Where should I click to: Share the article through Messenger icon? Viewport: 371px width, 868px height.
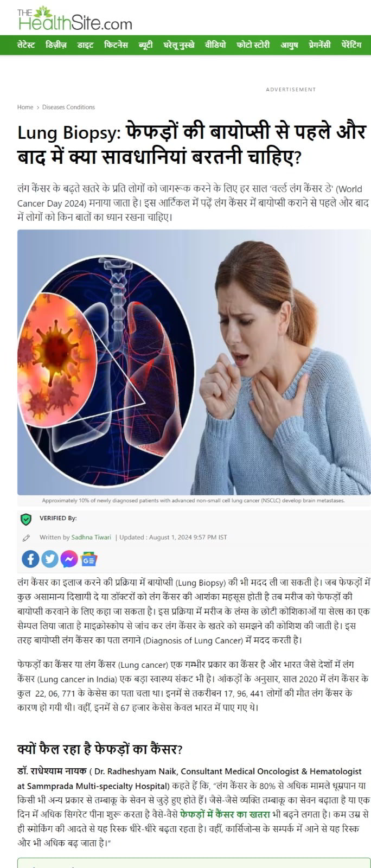(x=69, y=559)
